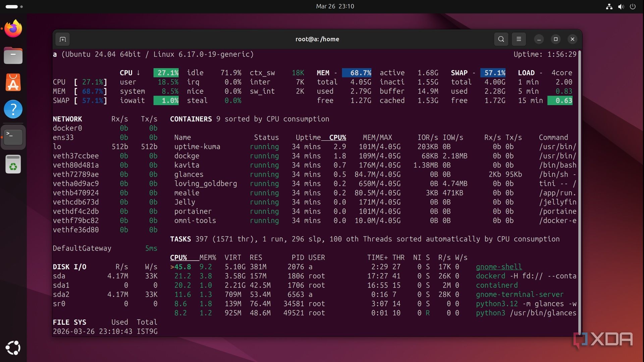
Task: Show applications via Ubuntu logo
Action: (x=13, y=348)
